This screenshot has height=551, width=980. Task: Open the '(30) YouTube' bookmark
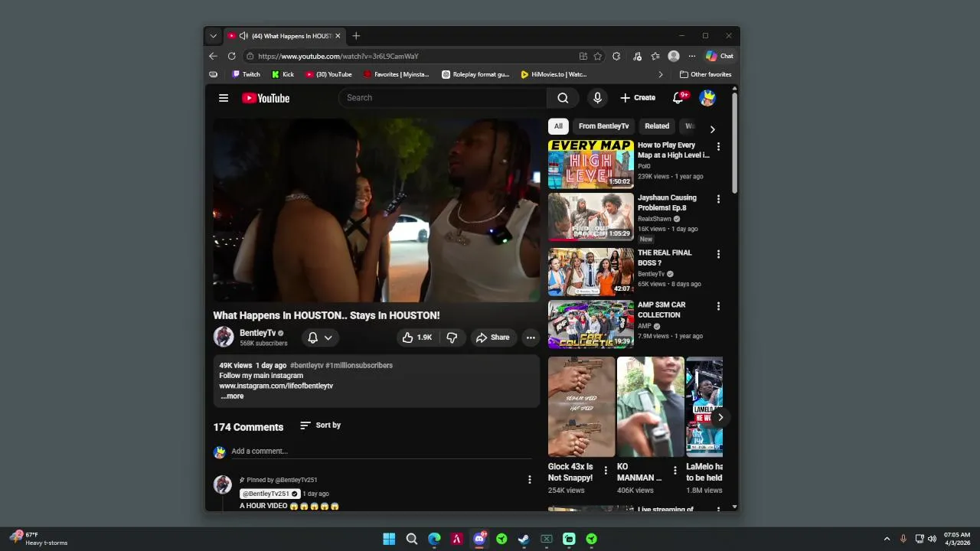click(x=328, y=74)
